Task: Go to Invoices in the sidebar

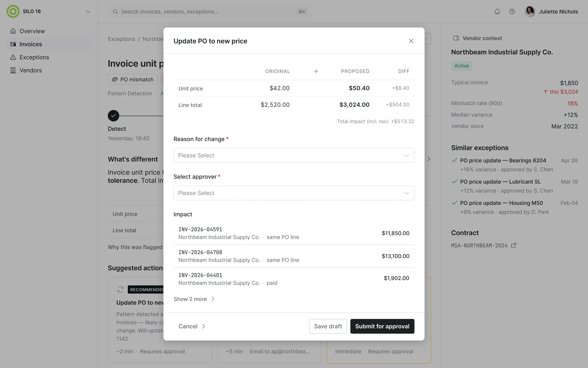Action: [49, 44]
